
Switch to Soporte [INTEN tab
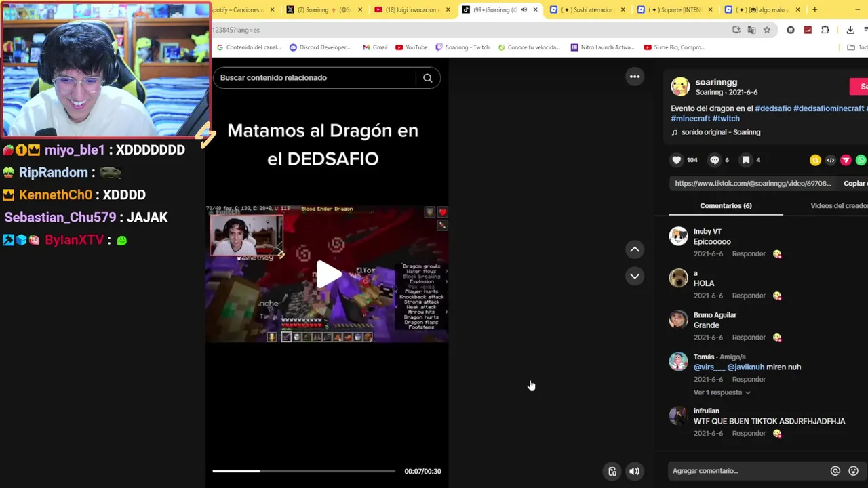[675, 9]
